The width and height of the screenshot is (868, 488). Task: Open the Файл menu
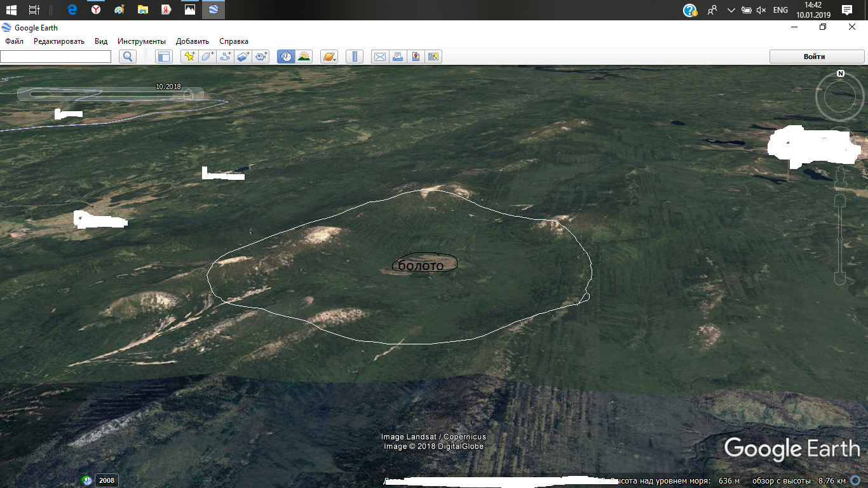14,41
